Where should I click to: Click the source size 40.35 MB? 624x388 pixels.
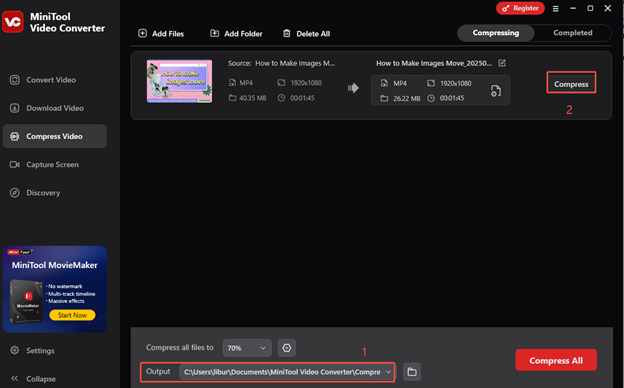pos(253,98)
